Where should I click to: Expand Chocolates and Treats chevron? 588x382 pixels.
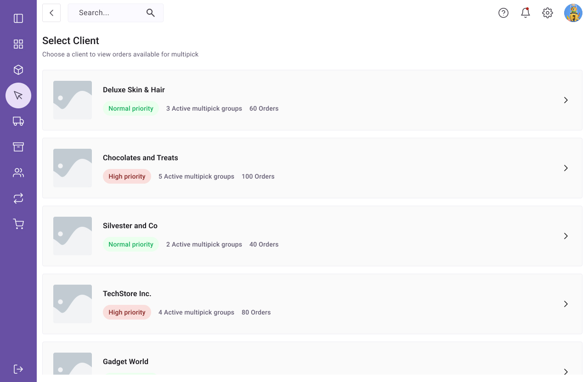[x=566, y=168]
